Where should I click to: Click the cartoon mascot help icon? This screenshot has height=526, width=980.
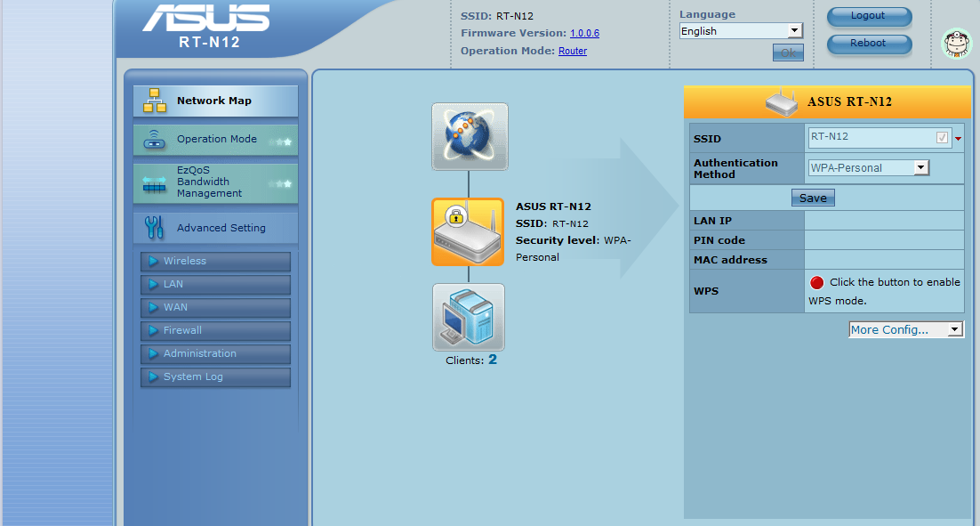coord(957,44)
